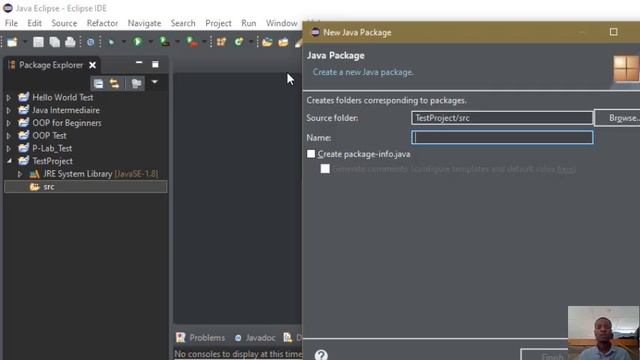Open the File menu

[x=11, y=23]
